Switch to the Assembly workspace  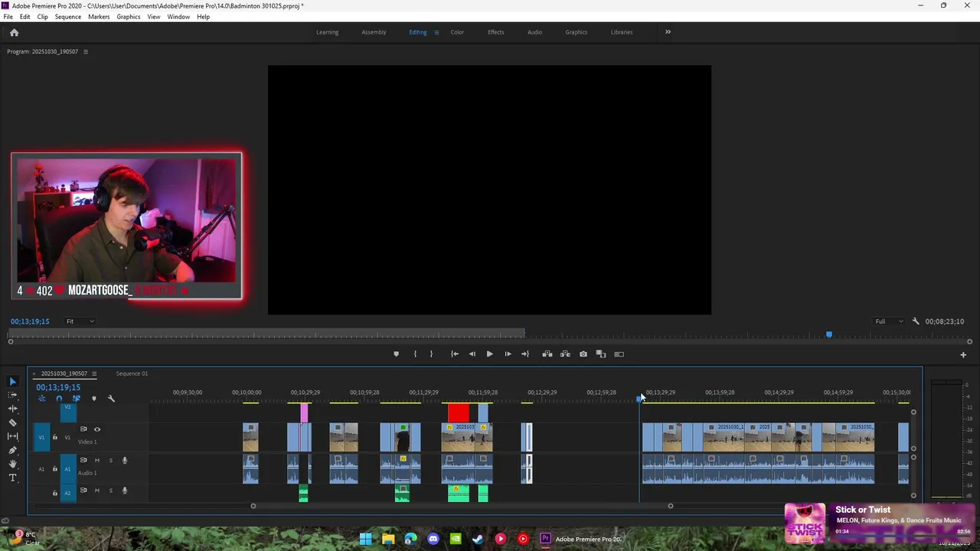point(374,32)
